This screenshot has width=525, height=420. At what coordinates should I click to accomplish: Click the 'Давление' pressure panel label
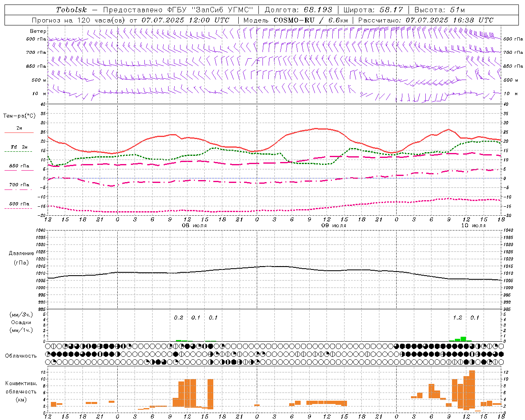(x=21, y=253)
